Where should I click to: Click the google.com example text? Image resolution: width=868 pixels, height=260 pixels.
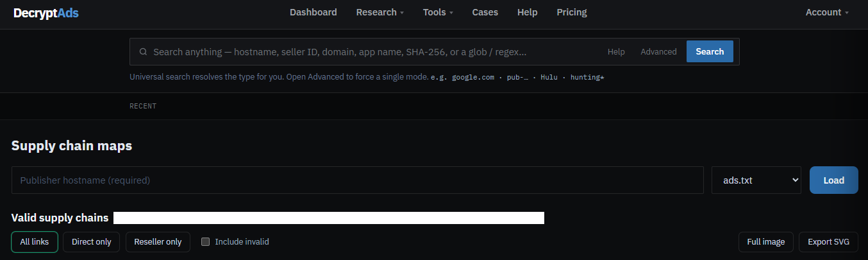(x=473, y=77)
